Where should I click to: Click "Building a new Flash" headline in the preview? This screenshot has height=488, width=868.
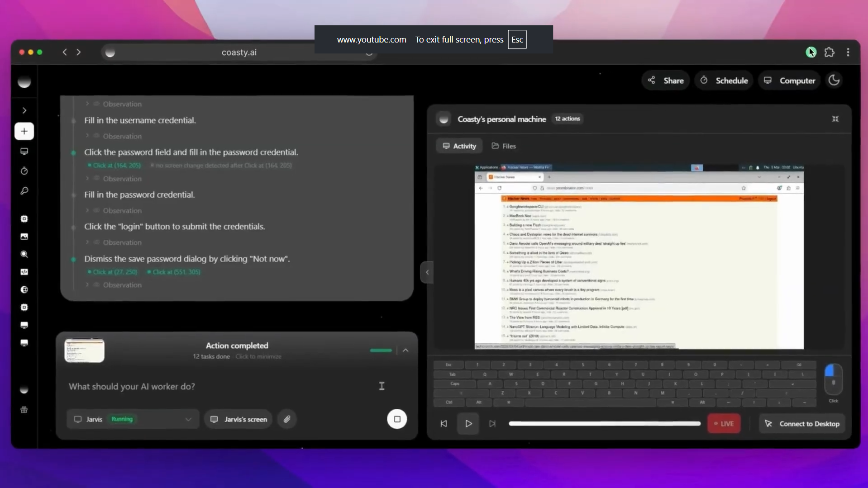[525, 225]
